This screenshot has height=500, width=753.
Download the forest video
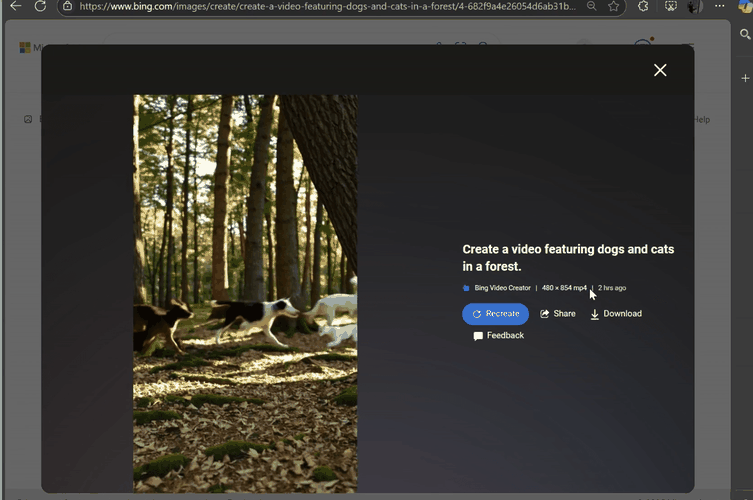click(616, 314)
